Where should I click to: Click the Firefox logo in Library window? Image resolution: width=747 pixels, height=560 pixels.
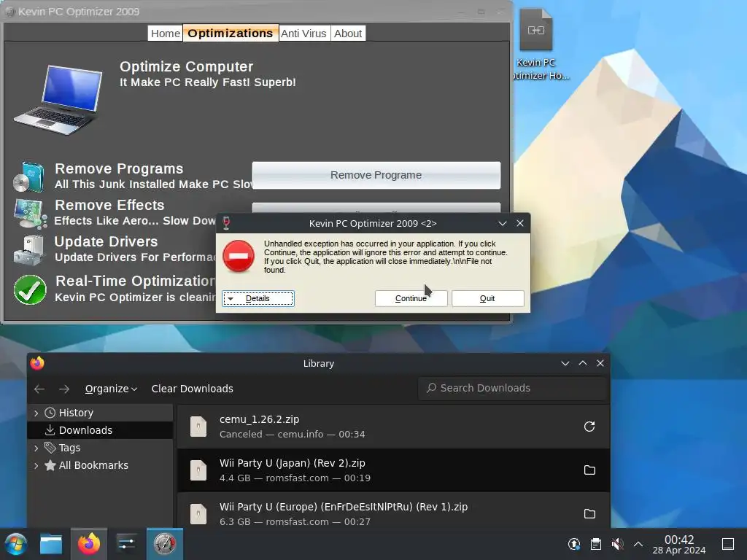(x=37, y=363)
